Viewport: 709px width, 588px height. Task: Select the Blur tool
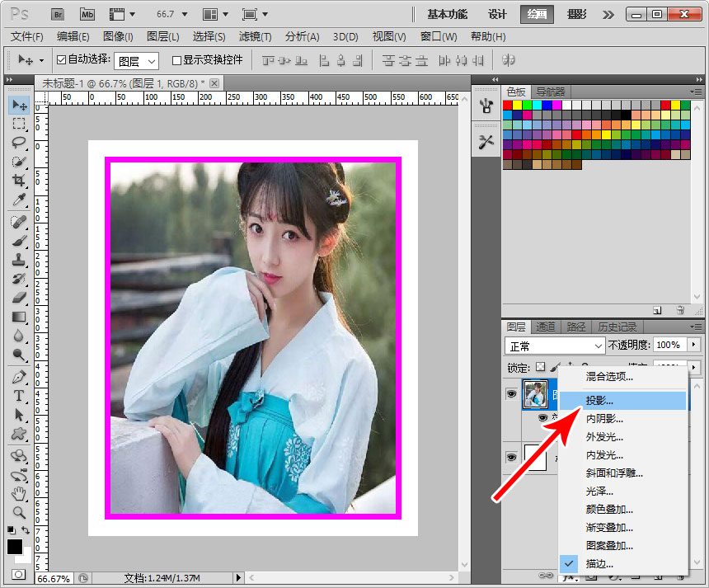(19, 336)
